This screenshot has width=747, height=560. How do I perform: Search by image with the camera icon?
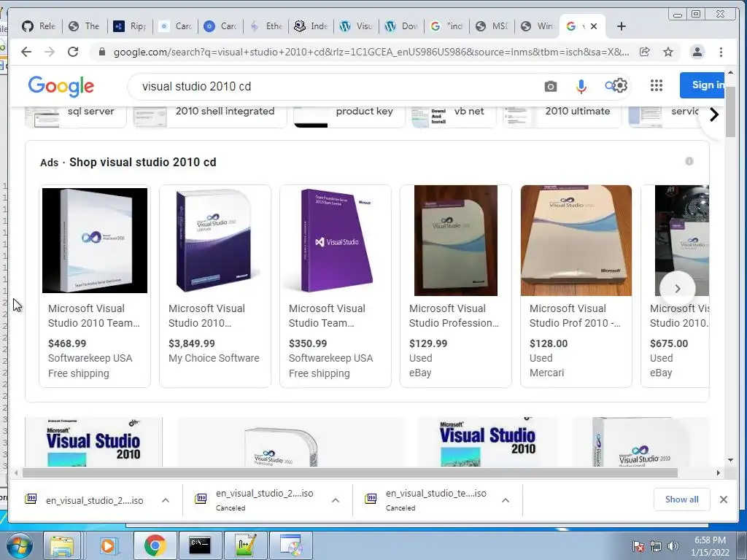(551, 86)
